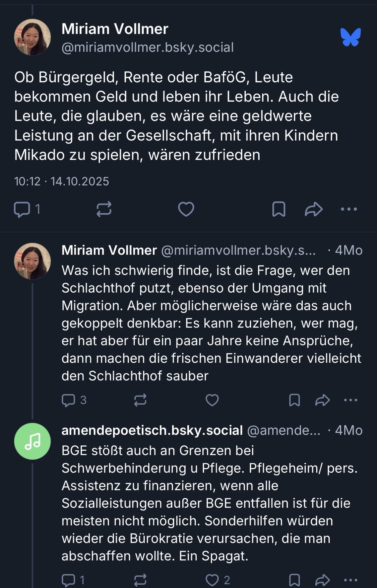Bookmark the Schlachthof reply

(294, 400)
